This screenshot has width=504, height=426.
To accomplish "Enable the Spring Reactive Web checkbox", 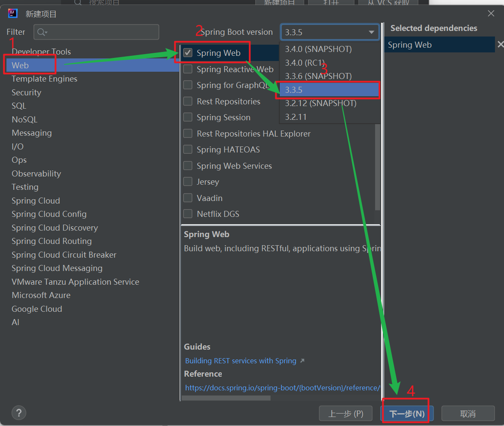I will (188, 69).
